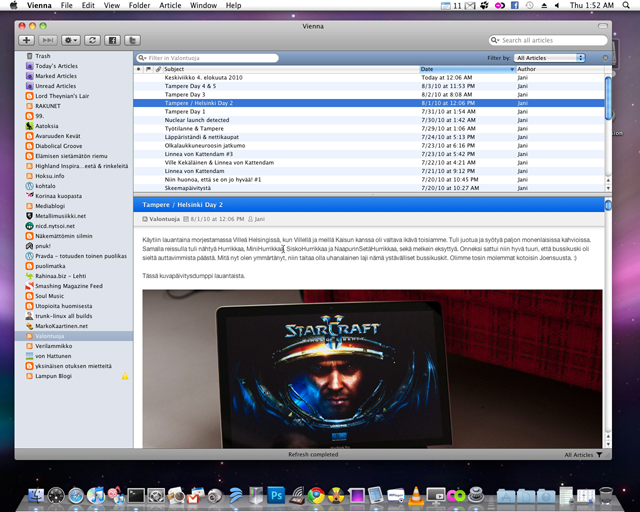Open the gear action menu in toolbar
Viewport: 640px width, 512px height.
click(x=71, y=40)
